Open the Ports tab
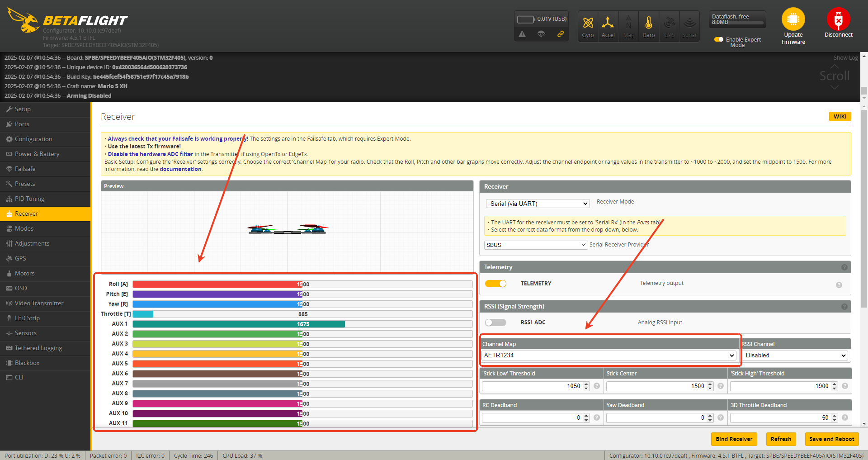Image resolution: width=868 pixels, height=460 pixels. tap(45, 124)
